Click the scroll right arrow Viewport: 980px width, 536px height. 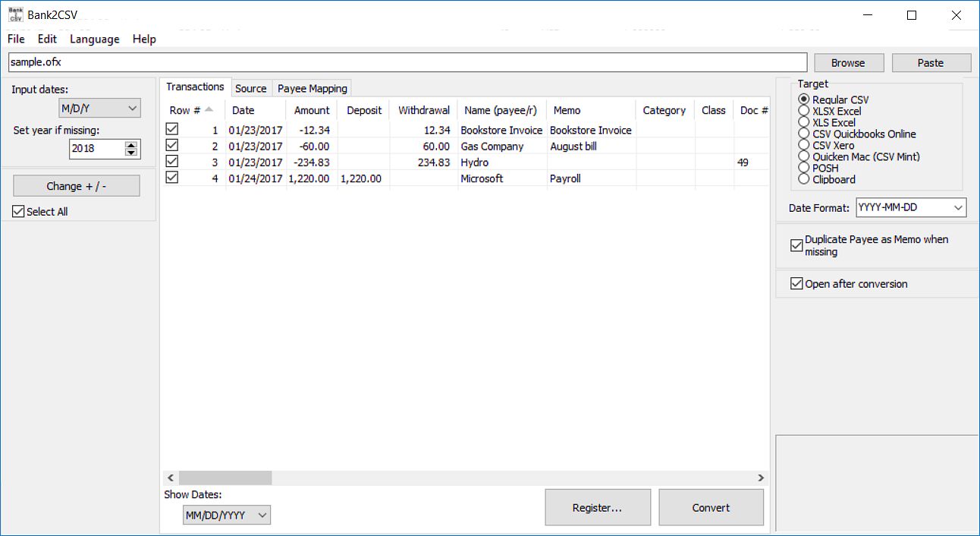761,478
